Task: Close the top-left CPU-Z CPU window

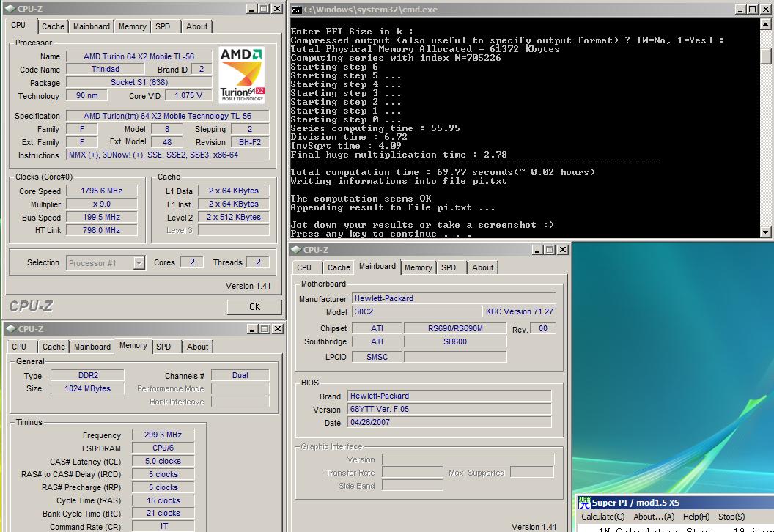Action: (277, 9)
